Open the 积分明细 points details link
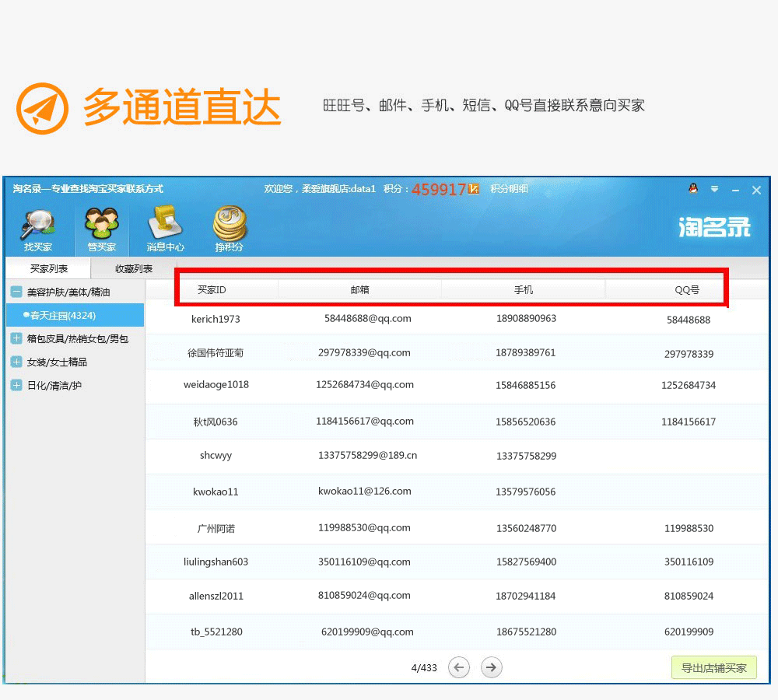Image resolution: width=778 pixels, height=700 pixels. 509,189
